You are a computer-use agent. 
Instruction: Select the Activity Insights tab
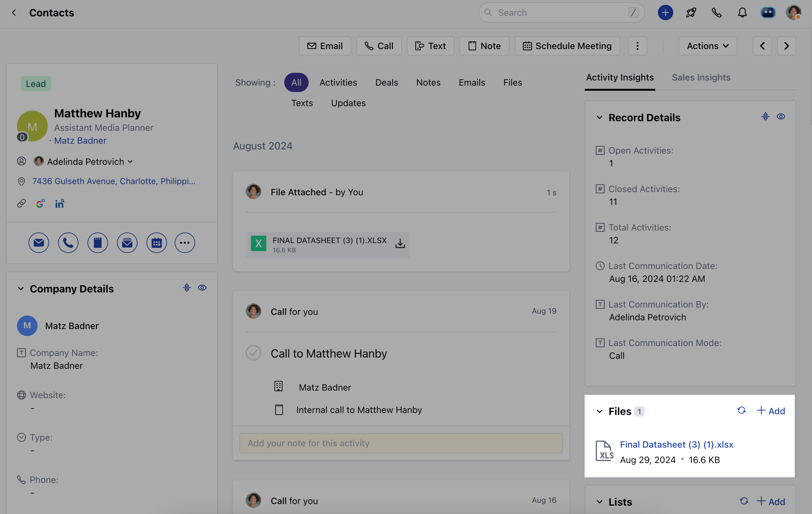[x=620, y=77]
